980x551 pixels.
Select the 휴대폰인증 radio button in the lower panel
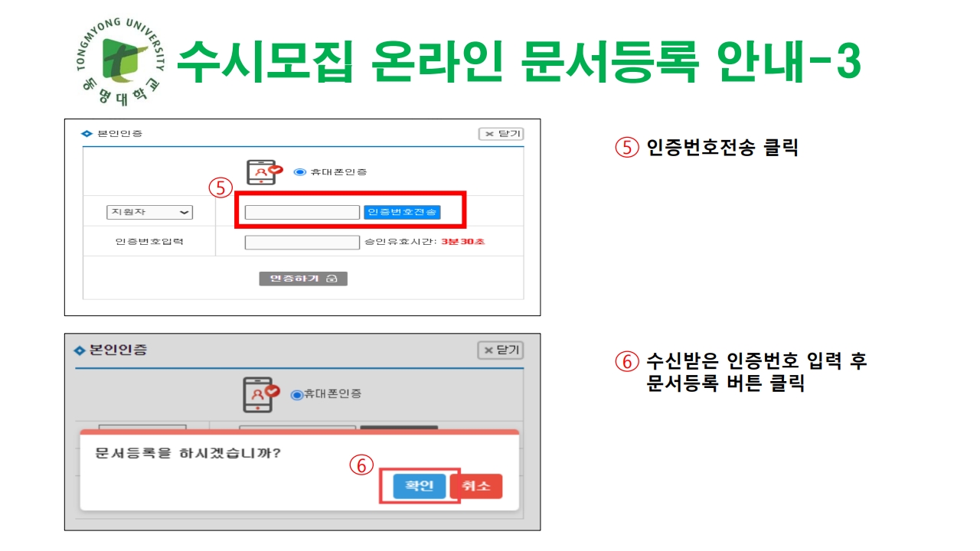click(297, 394)
